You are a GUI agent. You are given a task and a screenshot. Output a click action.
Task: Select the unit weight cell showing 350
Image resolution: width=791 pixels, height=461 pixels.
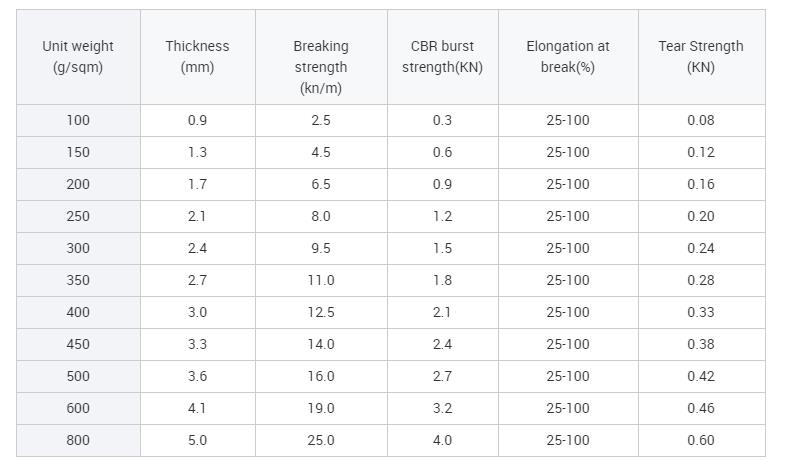tap(78, 280)
